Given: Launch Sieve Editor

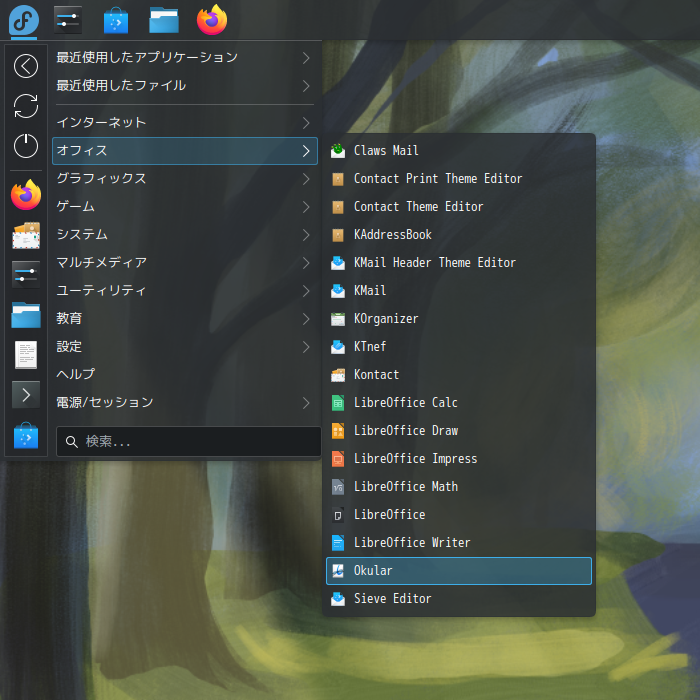Looking at the screenshot, I should 459,599.
